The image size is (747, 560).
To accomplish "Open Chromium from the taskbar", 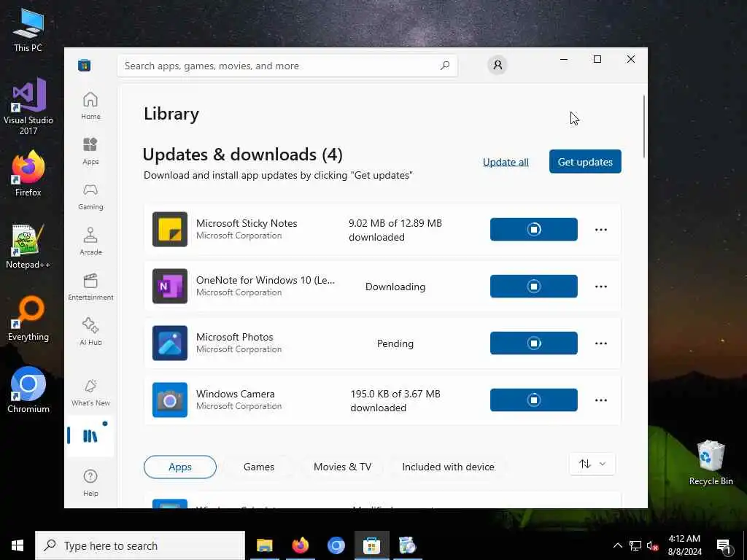I will (x=336, y=545).
